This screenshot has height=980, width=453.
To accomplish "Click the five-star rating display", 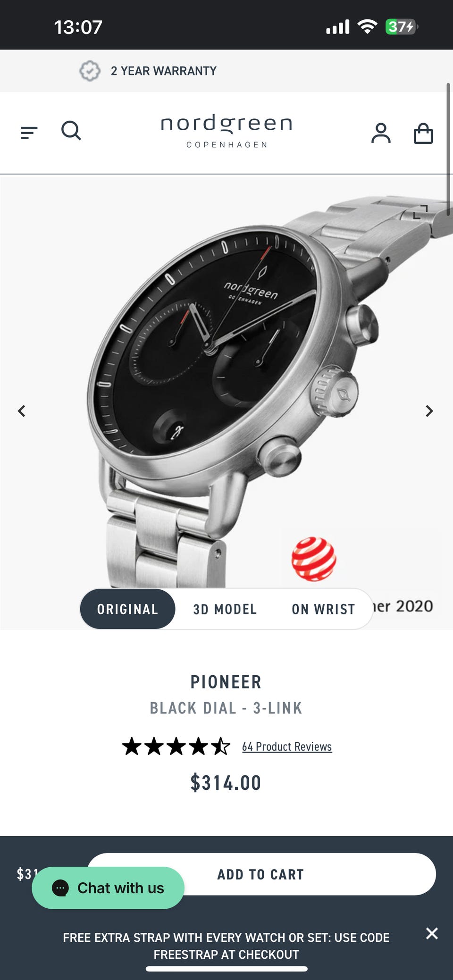I will coord(176,746).
